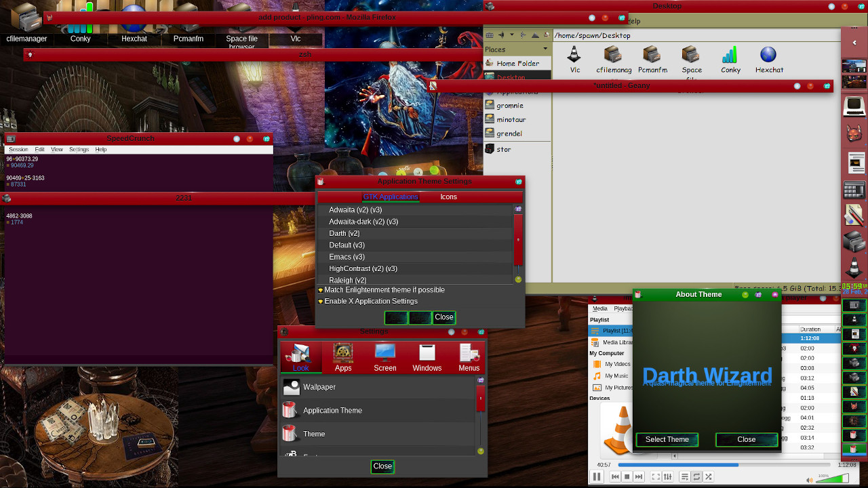Open stor drive in Places sidebar
Viewport: 868px width, 488px height.
[x=517, y=149]
